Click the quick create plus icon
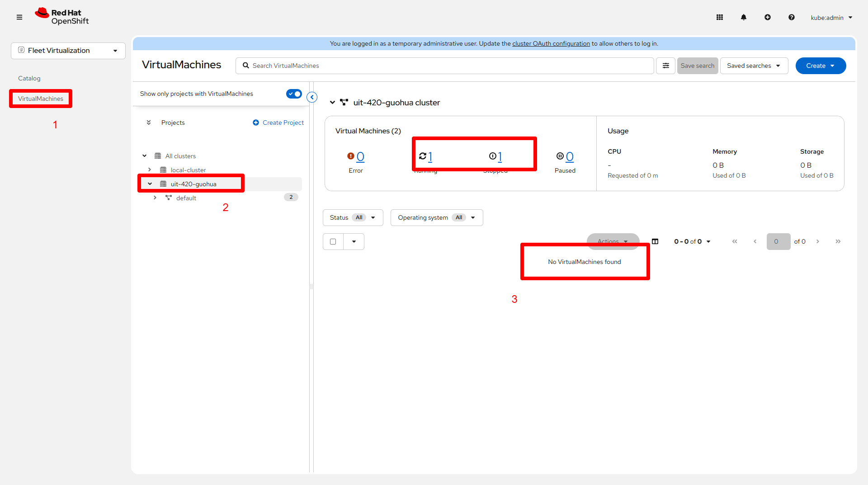Viewport: 868px width, 485px height. 768,17
